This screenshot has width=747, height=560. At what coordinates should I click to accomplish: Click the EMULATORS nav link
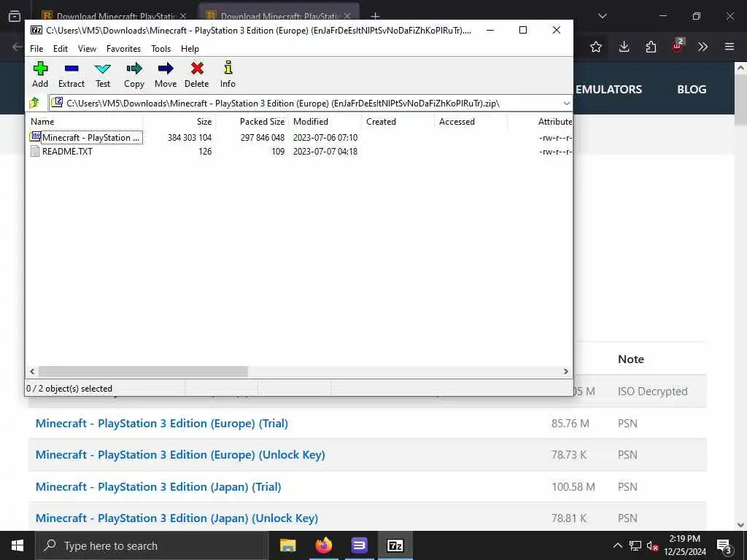[x=608, y=90]
